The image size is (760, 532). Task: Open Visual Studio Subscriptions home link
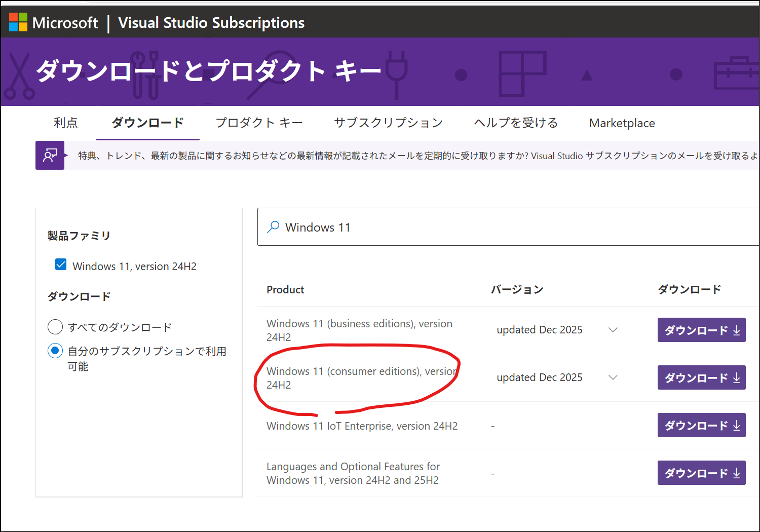pyautogui.click(x=211, y=23)
